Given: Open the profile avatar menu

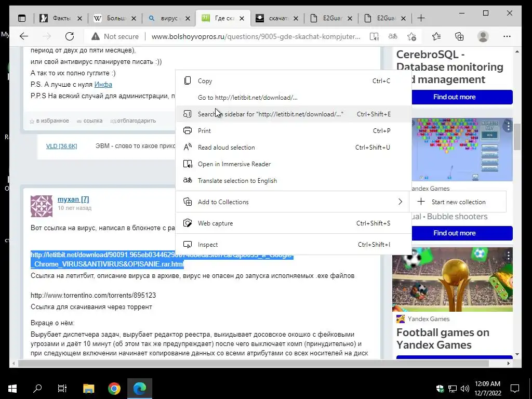Looking at the screenshot, I should click(483, 36).
